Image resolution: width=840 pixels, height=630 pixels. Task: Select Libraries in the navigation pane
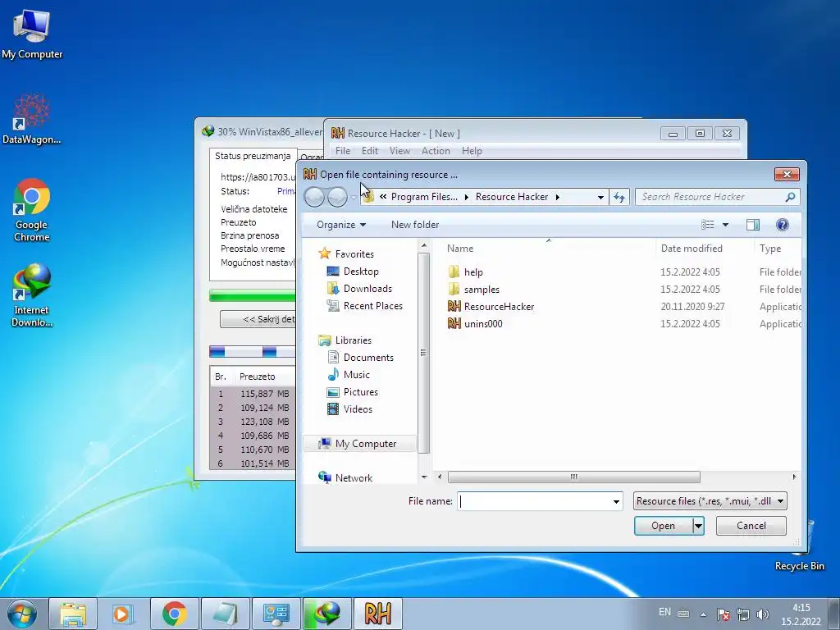click(x=353, y=340)
